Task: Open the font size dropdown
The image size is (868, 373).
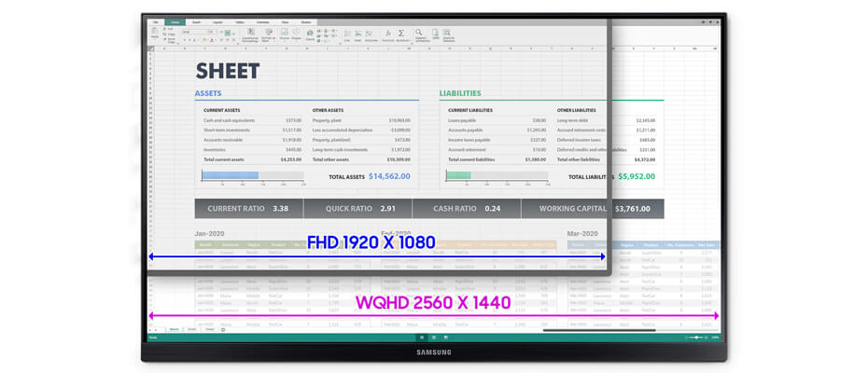Action: pyautogui.click(x=213, y=32)
